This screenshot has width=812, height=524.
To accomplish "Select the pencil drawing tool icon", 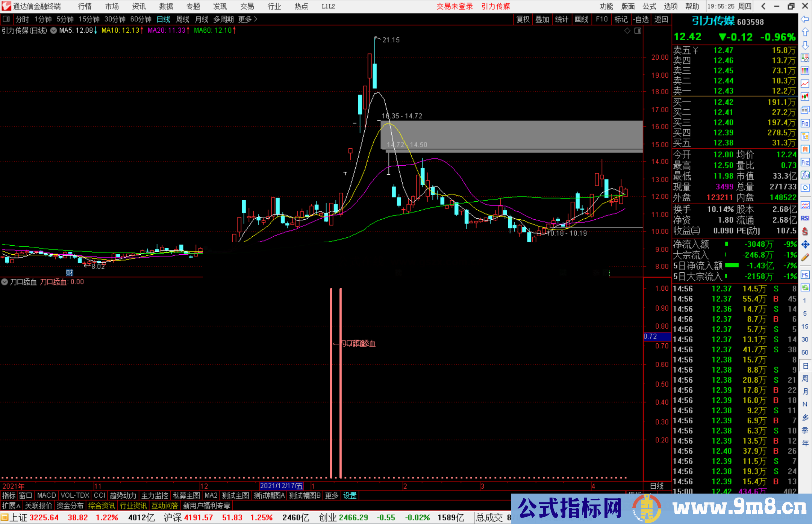I will [805, 257].
